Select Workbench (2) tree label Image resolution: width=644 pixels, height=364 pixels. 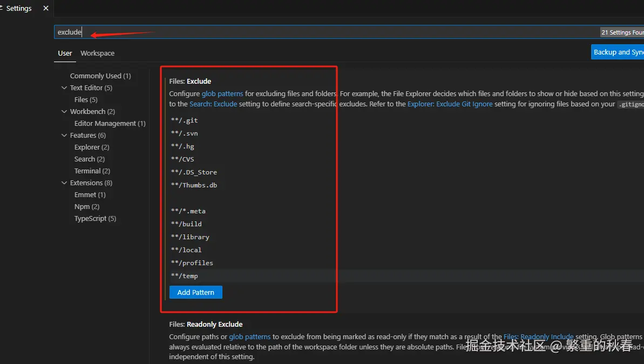(92, 112)
